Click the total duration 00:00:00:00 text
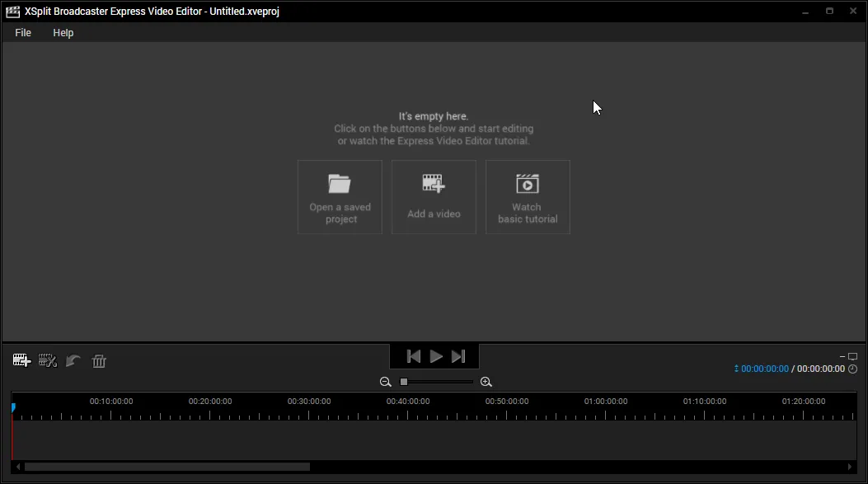The width and height of the screenshot is (868, 484). click(x=821, y=369)
